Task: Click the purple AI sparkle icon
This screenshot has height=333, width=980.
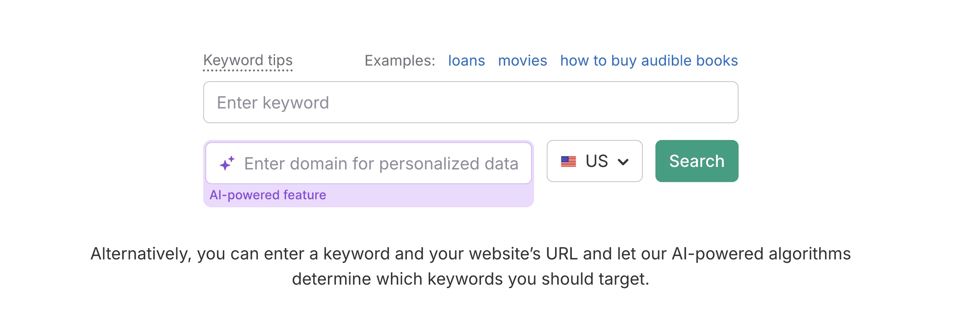Action: (227, 163)
